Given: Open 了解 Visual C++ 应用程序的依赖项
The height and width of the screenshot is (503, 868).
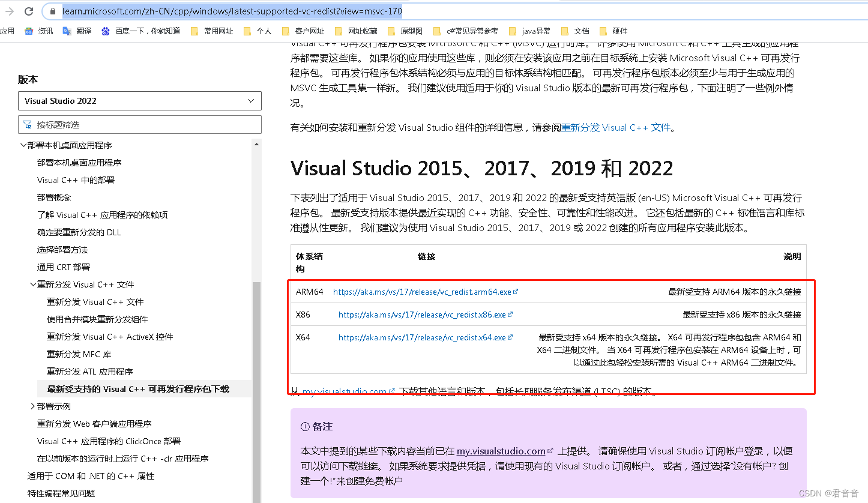Looking at the screenshot, I should [x=103, y=215].
